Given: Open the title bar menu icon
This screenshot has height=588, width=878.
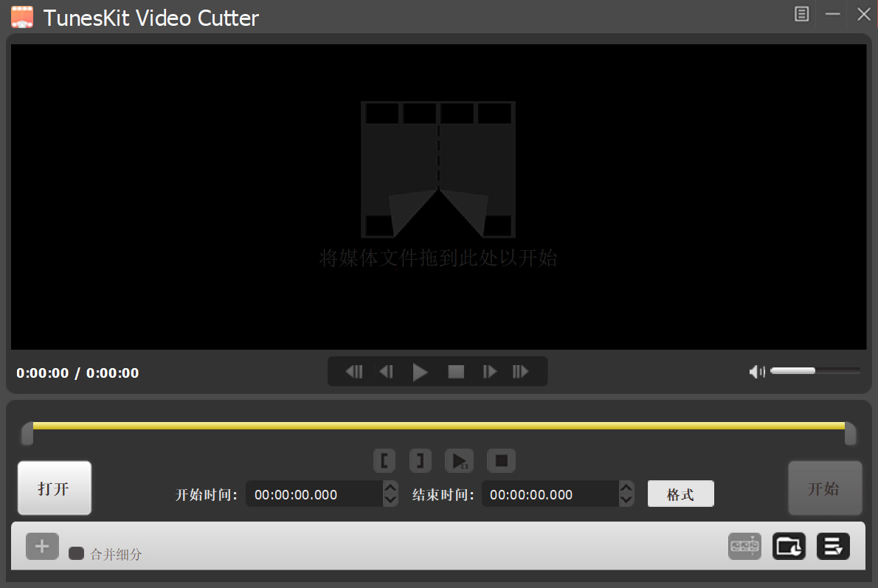Looking at the screenshot, I should click(801, 14).
